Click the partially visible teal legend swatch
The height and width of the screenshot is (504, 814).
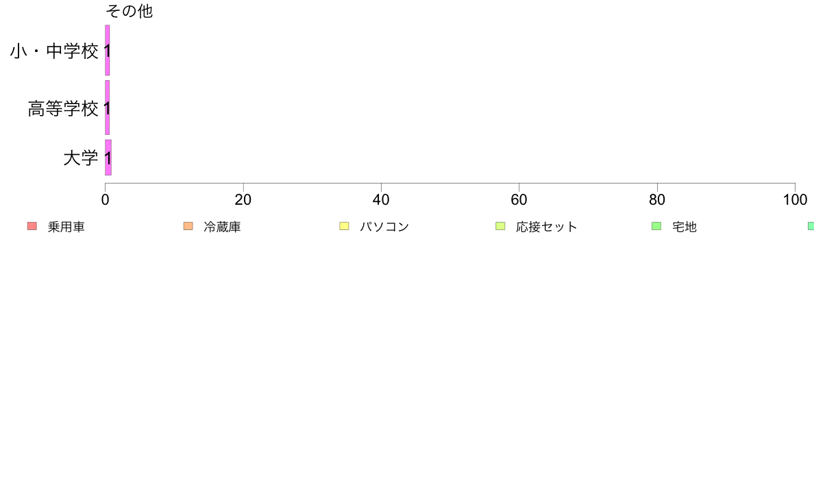pyautogui.click(x=811, y=226)
